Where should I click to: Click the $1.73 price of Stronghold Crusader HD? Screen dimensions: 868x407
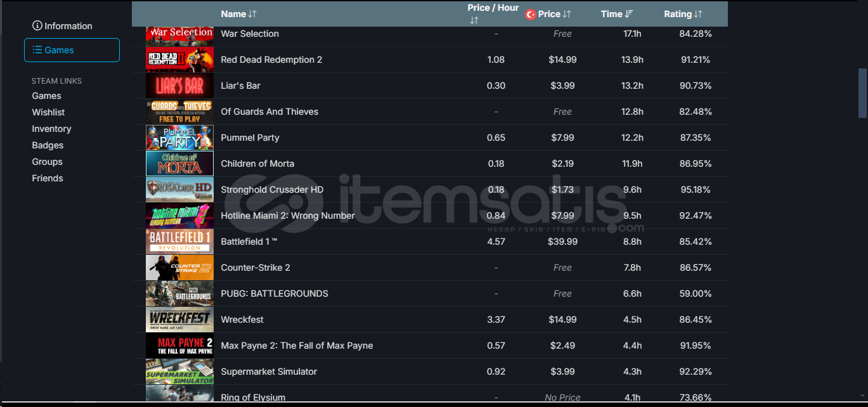[563, 190]
